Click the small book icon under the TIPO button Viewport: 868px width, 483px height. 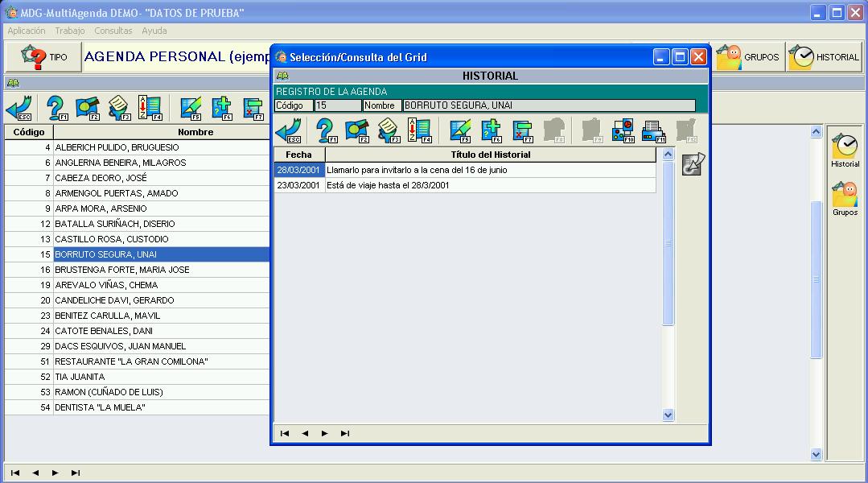13,83
